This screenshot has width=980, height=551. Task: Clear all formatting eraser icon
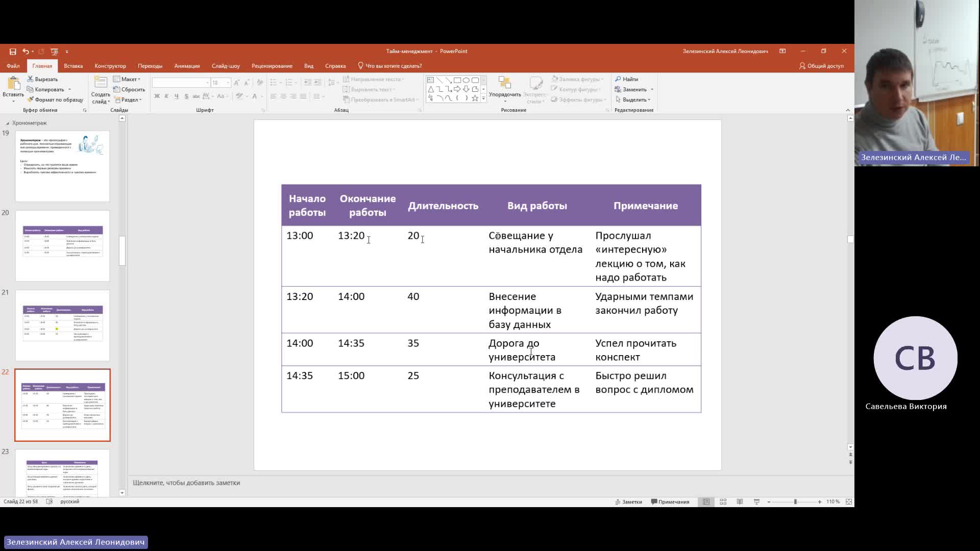pyautogui.click(x=260, y=83)
